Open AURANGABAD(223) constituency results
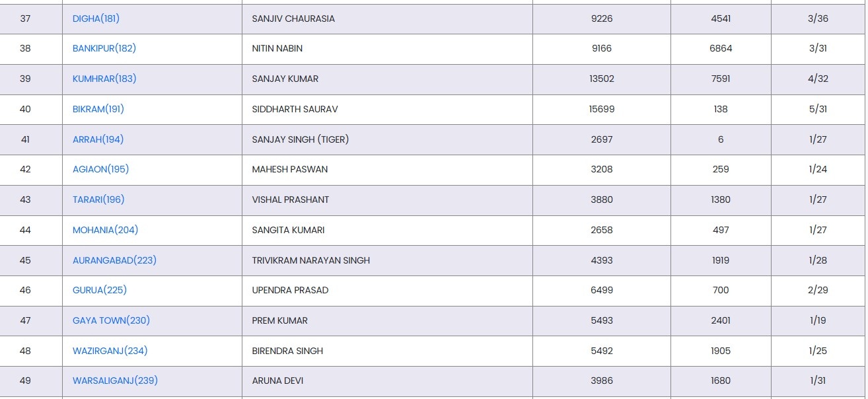The image size is (868, 399). pos(114,260)
